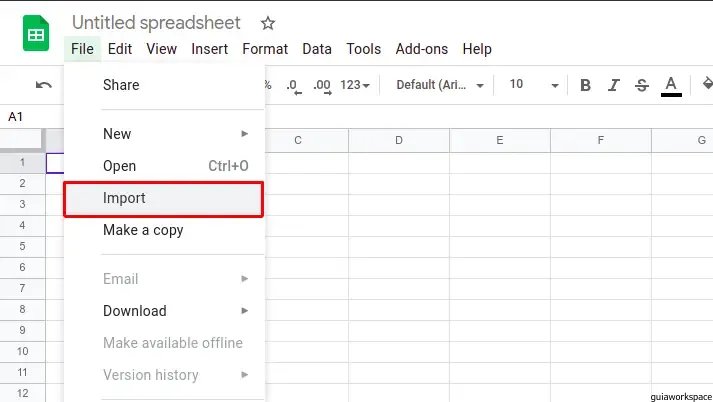
Task: Open the 123 number format dropdown
Action: 355,85
